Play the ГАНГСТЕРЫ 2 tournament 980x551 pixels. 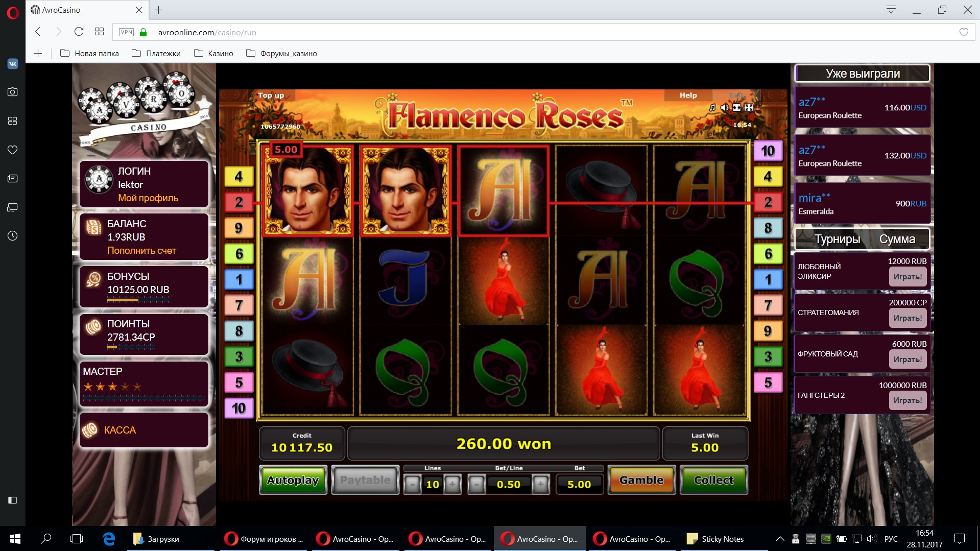point(907,400)
